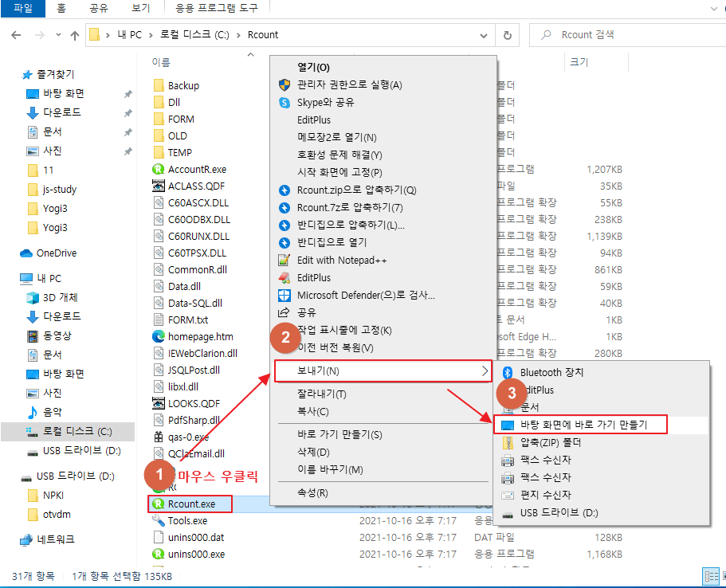The height and width of the screenshot is (588, 726).
Task: Switch to the 보기 ribbon tab
Action: 141,8
